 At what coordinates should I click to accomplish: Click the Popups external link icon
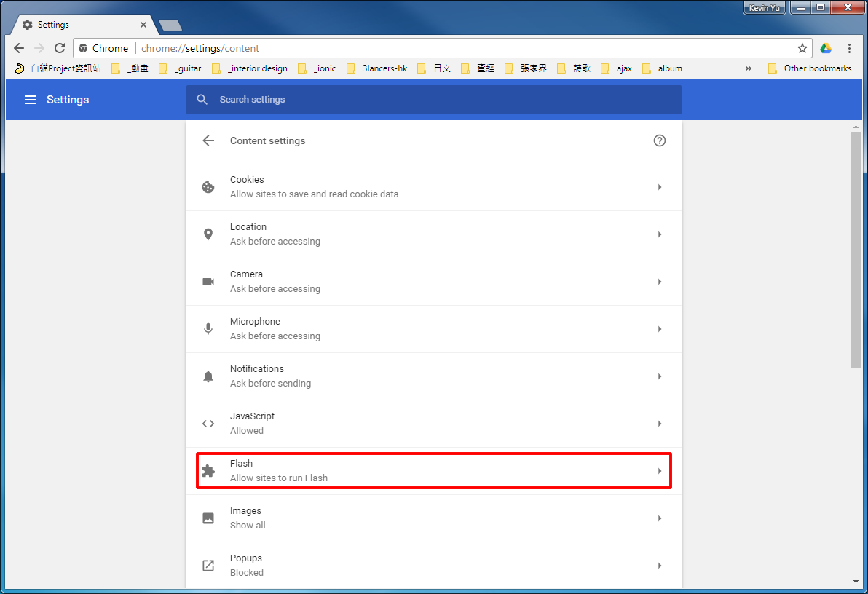pyautogui.click(x=208, y=566)
